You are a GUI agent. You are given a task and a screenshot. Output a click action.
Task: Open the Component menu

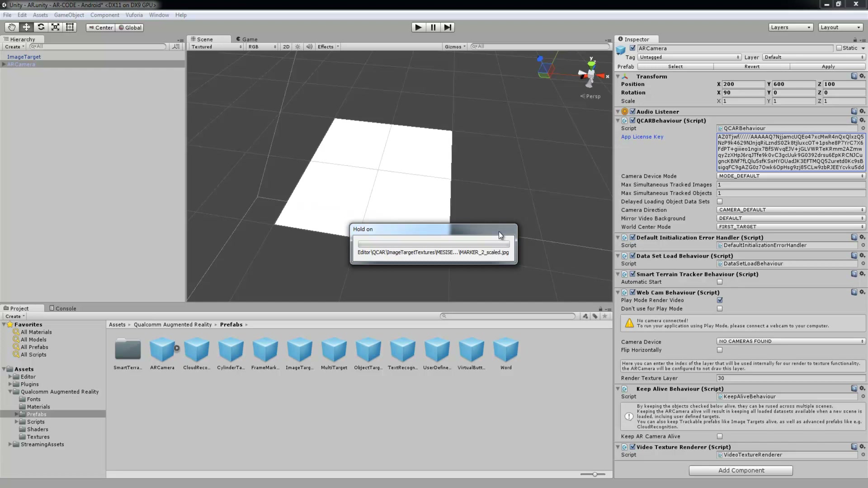104,15
